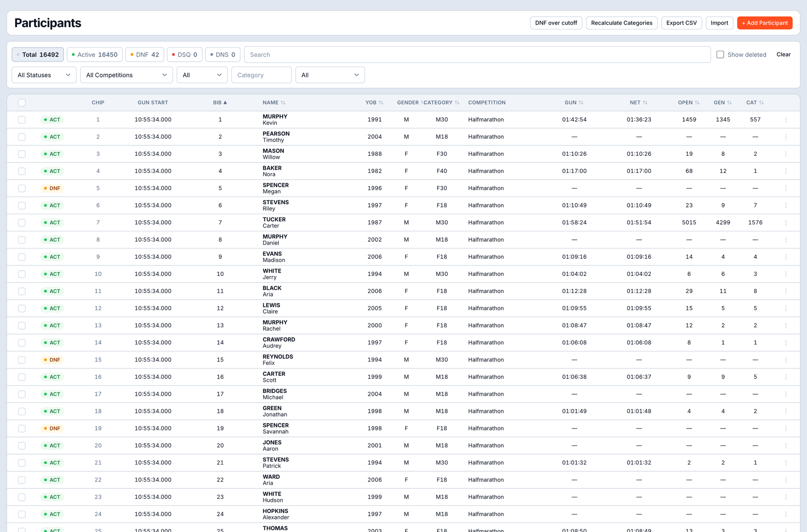This screenshot has width=807, height=532.
Task: Tick the checkbox for bib 4 Baker Nora
Action: [22, 171]
